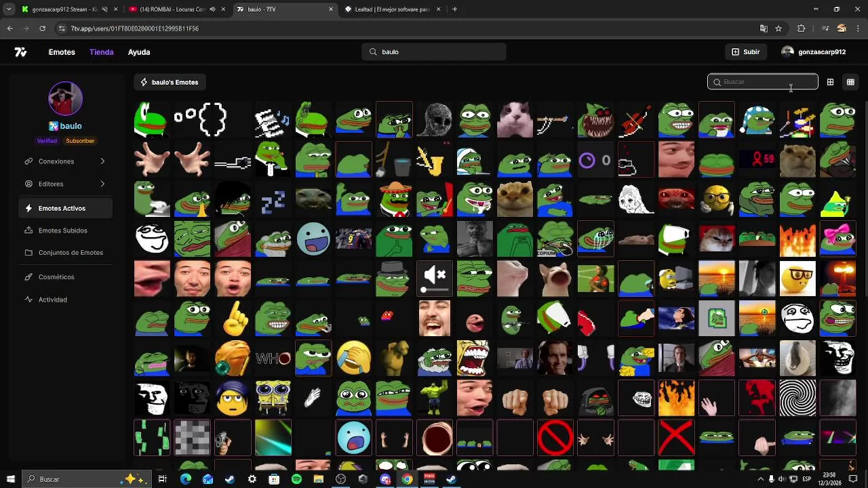Viewport: 868px width, 488px height.
Task: Select the green Hulk emote
Action: coord(435,399)
